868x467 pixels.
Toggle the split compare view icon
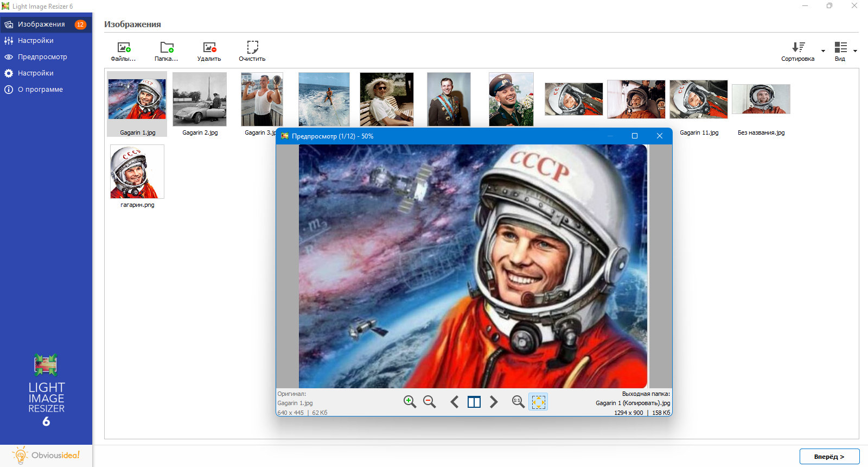[474, 402]
